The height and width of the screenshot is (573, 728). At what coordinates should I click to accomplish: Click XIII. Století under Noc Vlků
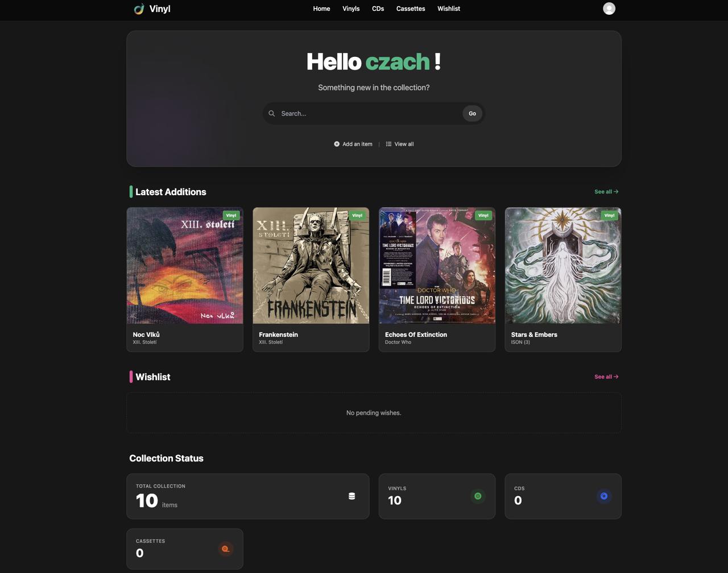pyautogui.click(x=144, y=343)
